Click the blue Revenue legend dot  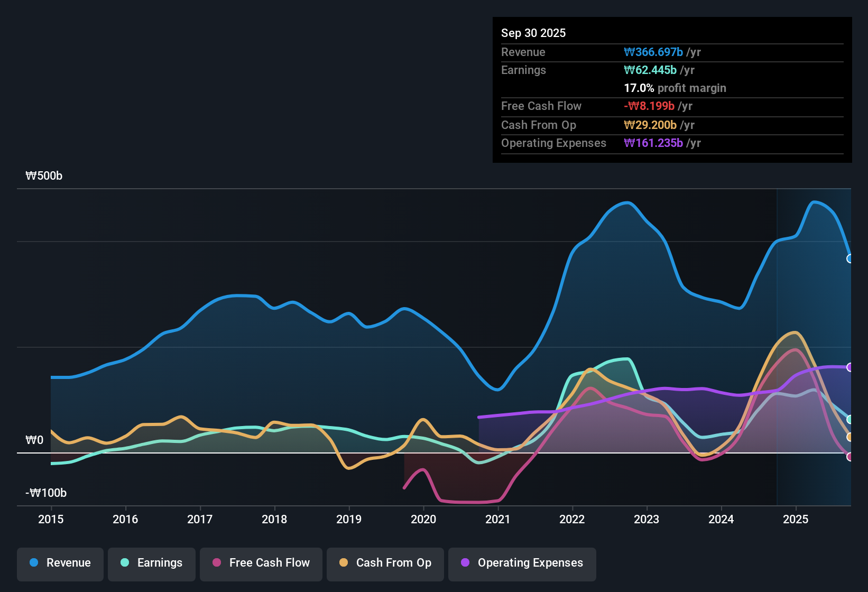(33, 563)
